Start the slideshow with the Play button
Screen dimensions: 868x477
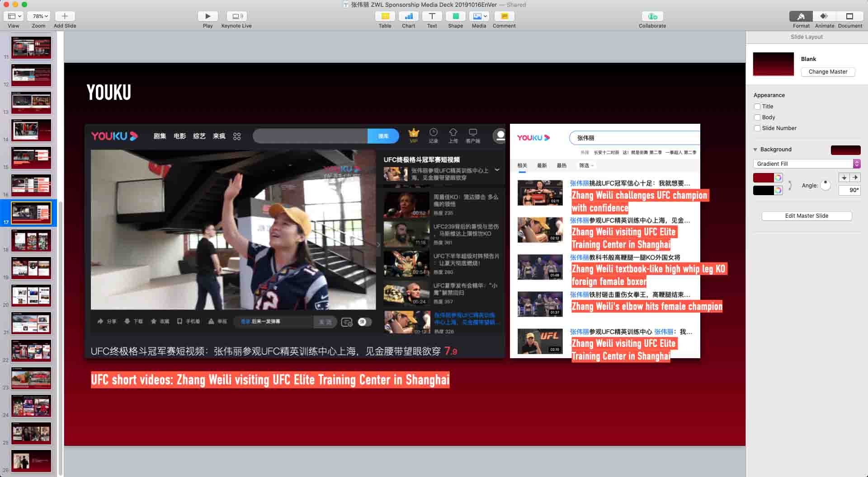208,16
